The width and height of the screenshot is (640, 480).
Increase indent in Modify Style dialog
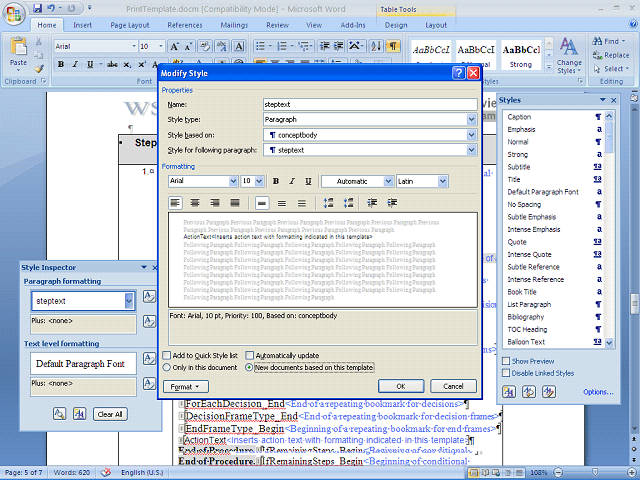click(392, 203)
